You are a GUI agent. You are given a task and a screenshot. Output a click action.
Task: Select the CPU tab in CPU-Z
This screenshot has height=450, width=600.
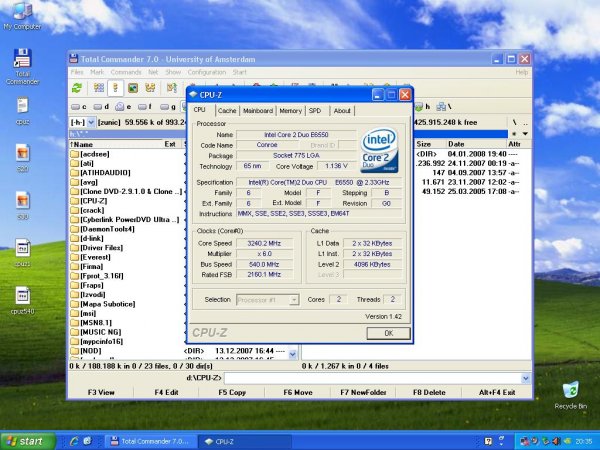coord(200,110)
